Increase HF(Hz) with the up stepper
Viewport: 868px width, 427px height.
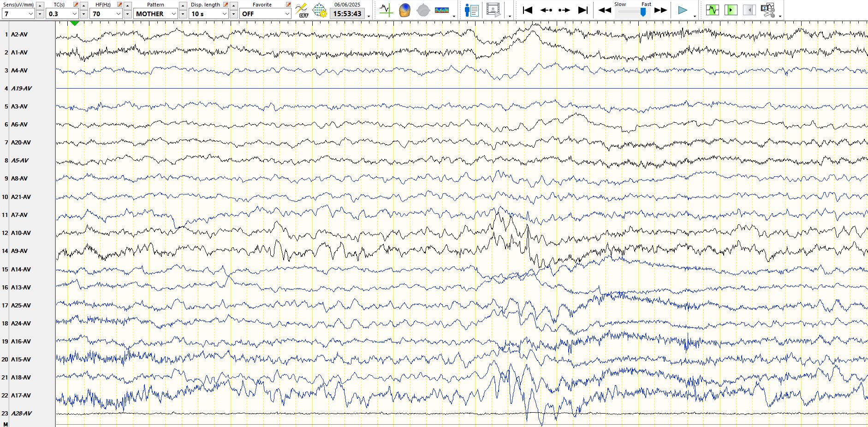coord(128,6)
